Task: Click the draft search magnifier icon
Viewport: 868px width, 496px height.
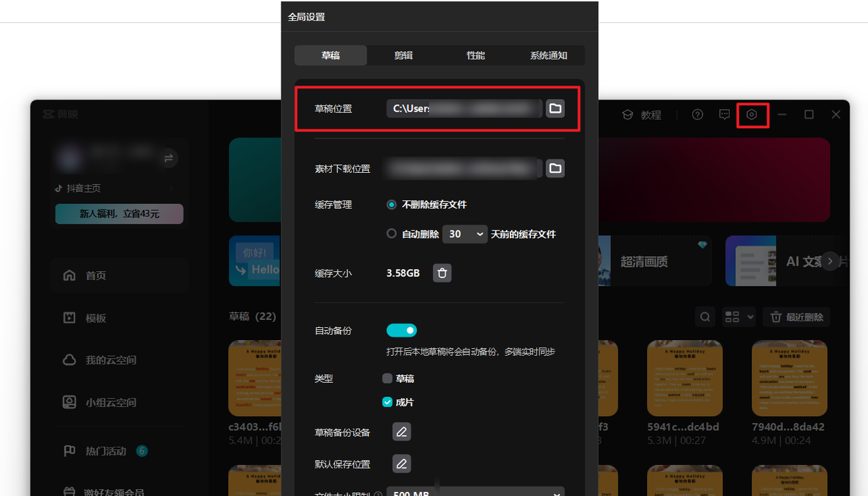Action: pyautogui.click(x=705, y=316)
